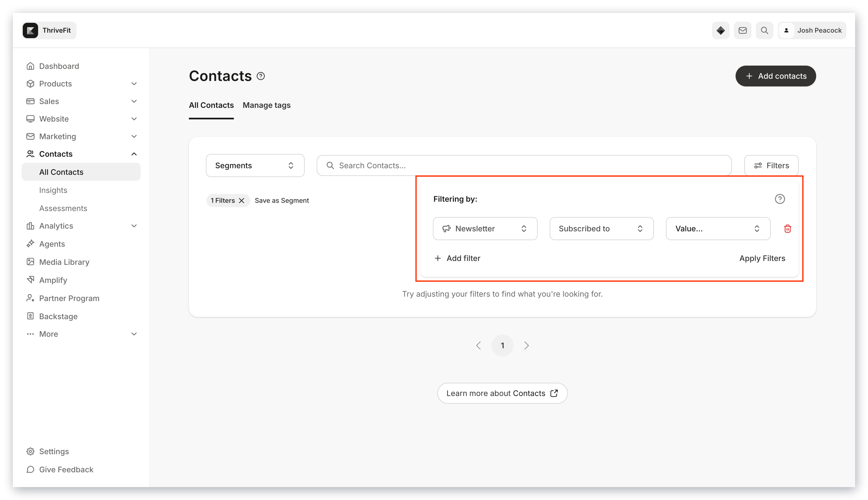Click the Amplify megaphone icon
868x500 pixels.
30,280
